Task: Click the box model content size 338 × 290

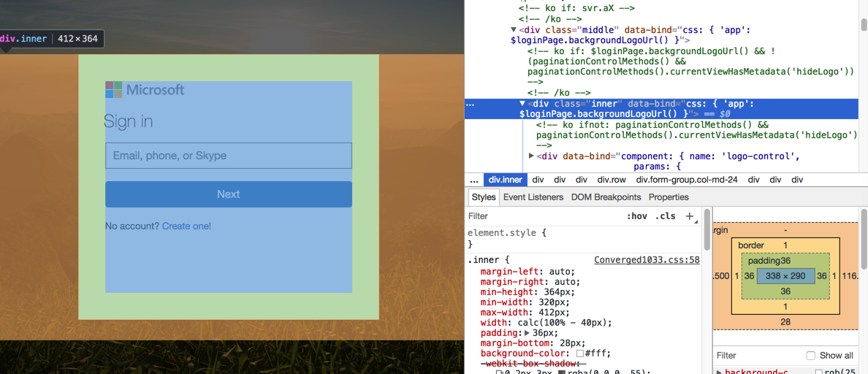Action: tap(786, 275)
